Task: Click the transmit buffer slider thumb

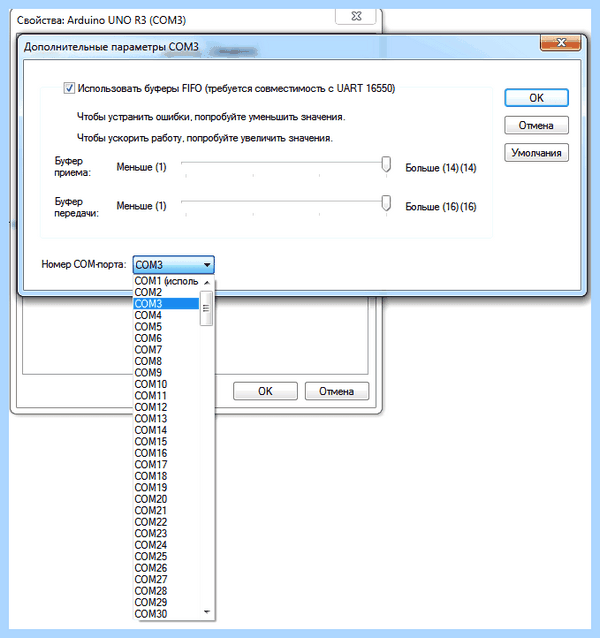Action: (386, 203)
